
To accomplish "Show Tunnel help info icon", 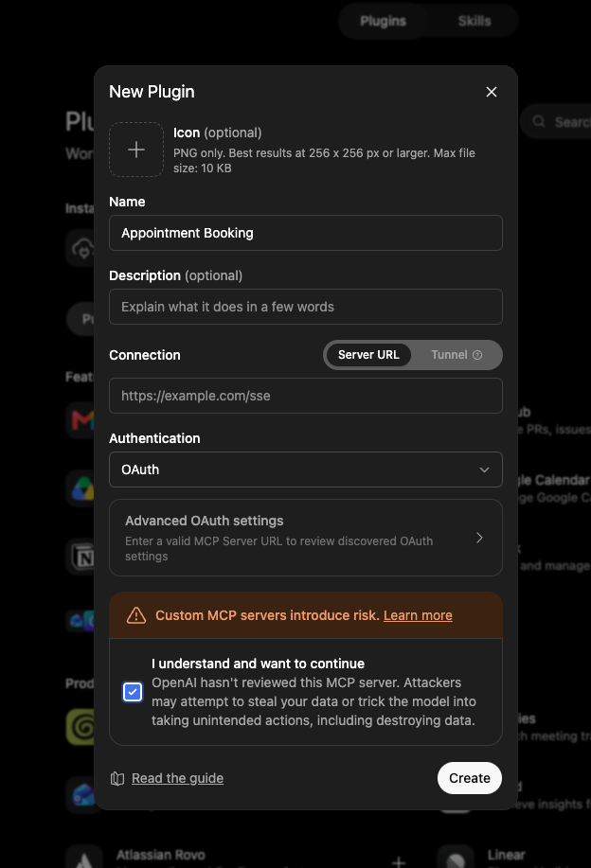I will pyautogui.click(x=477, y=355).
